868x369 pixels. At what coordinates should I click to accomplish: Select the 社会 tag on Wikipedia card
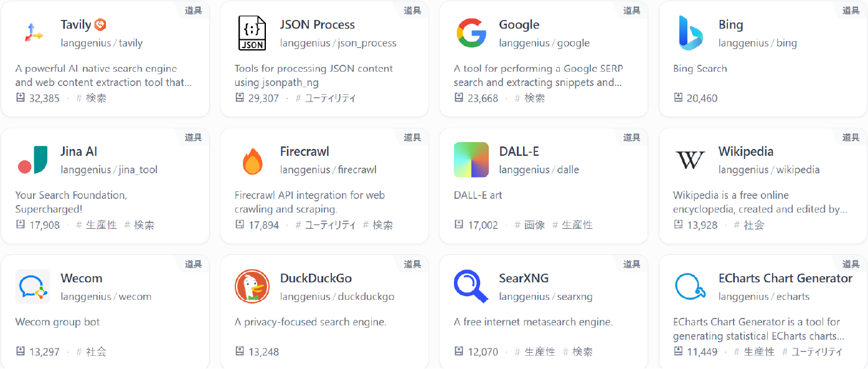749,225
